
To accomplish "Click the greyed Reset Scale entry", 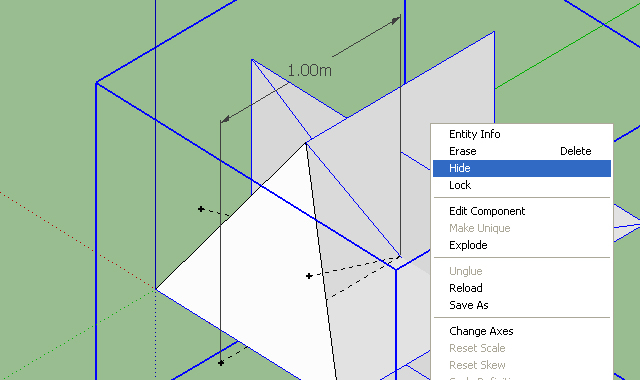I will tap(522, 348).
